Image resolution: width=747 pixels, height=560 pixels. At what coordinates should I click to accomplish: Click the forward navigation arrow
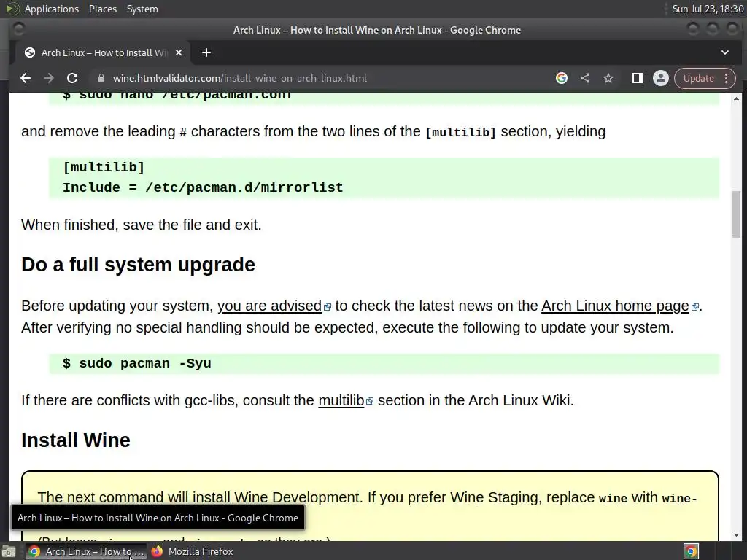49,78
